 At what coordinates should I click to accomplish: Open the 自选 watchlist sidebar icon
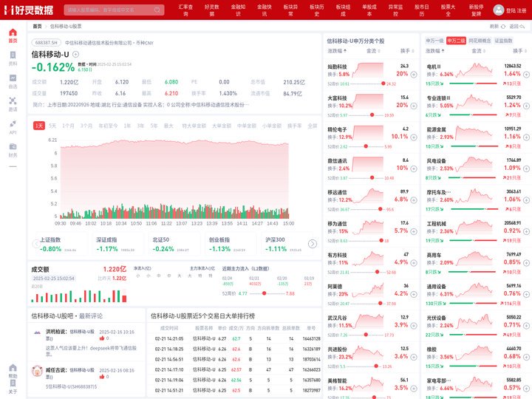coord(13,81)
